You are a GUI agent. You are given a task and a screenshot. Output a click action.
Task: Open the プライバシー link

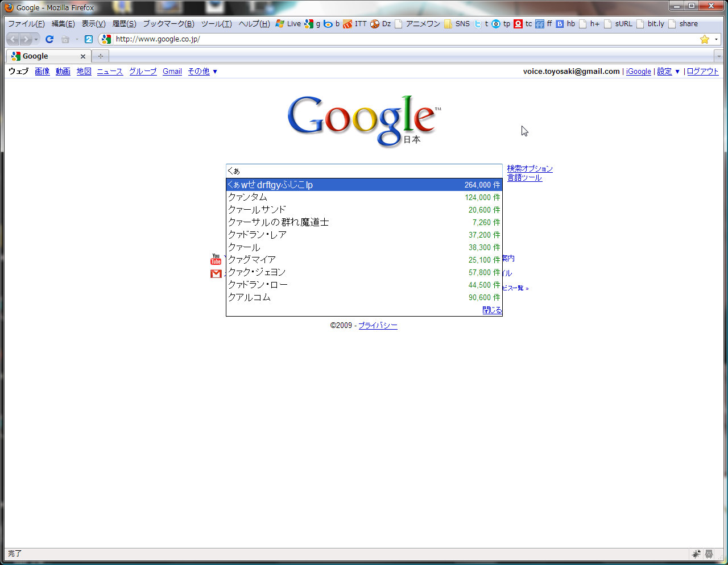pos(378,326)
